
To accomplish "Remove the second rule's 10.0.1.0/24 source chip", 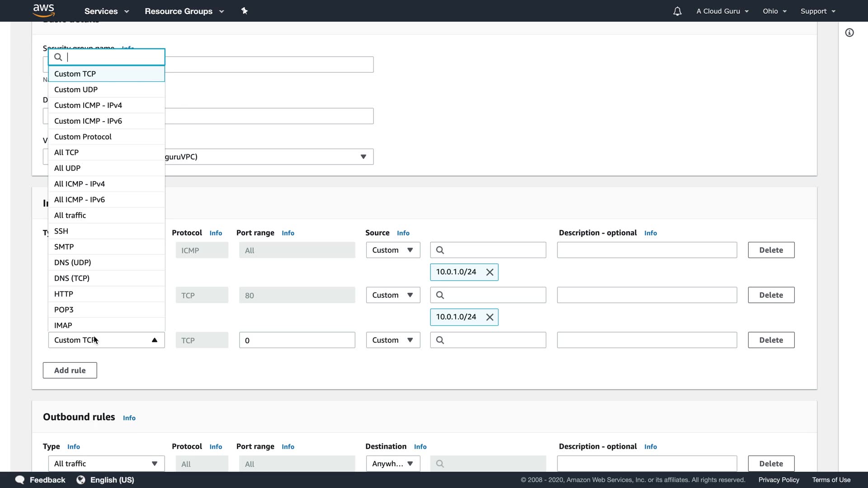I will 490,317.
